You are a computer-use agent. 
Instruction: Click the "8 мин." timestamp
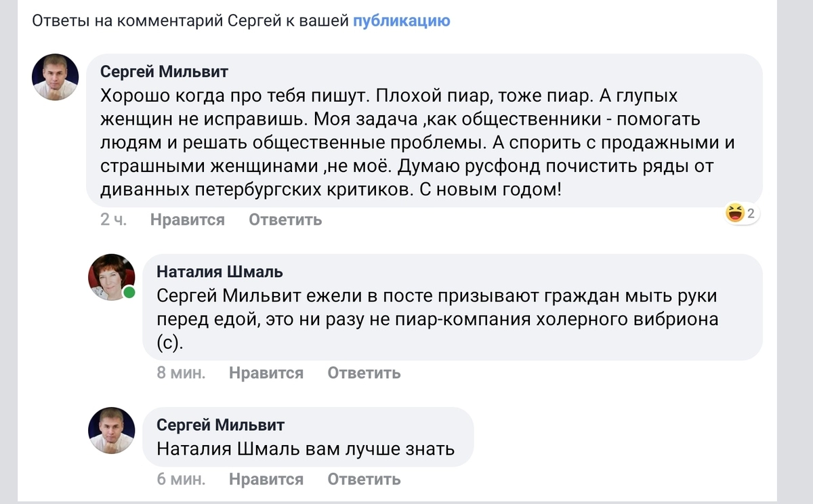coord(181,373)
